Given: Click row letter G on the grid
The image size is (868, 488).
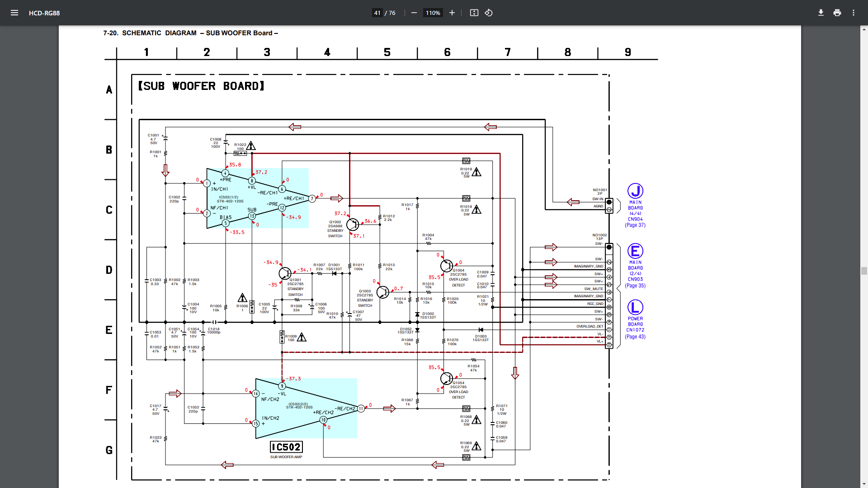Looking at the screenshot, I should tap(109, 450).
